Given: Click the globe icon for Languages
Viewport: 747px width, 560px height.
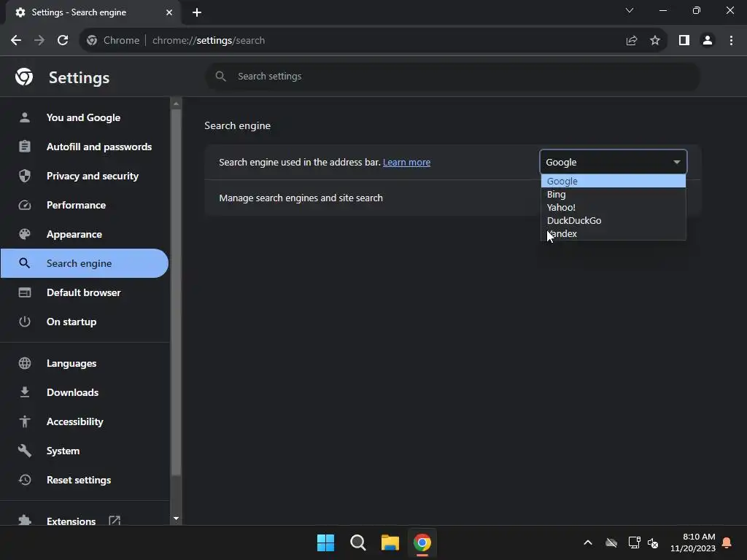Looking at the screenshot, I should click(25, 363).
